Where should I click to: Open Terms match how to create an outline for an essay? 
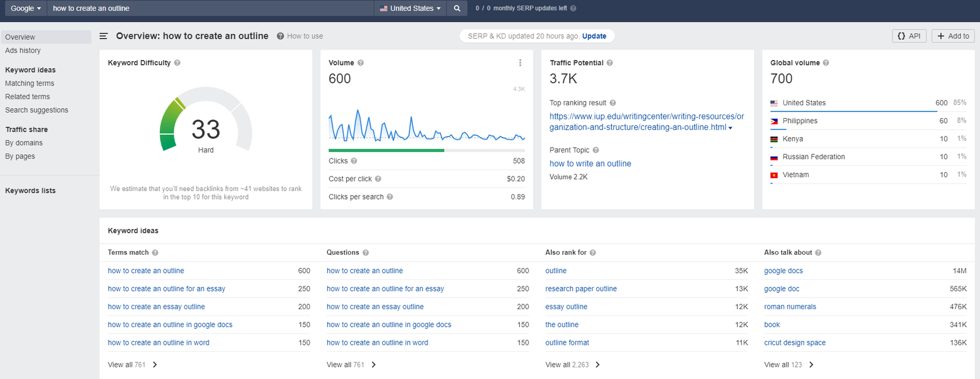(167, 289)
